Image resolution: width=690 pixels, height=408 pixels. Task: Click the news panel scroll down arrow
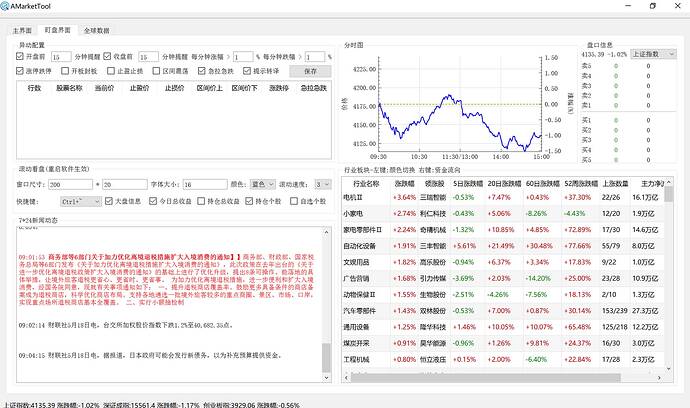[327, 377]
